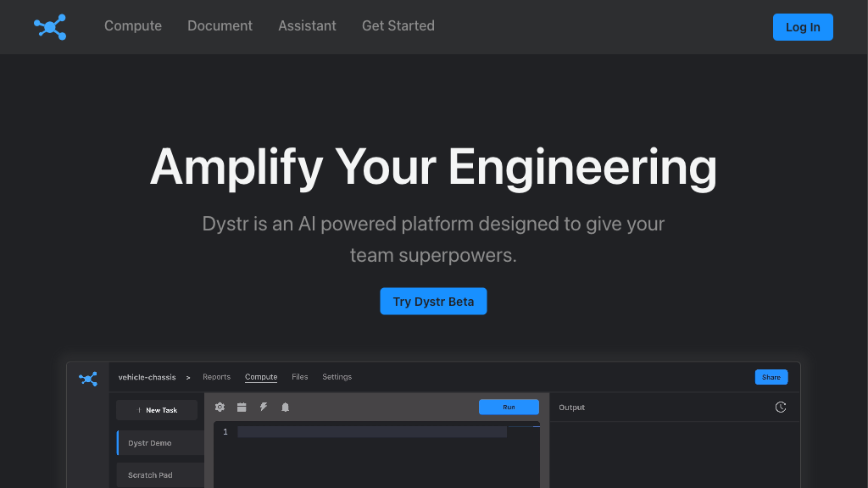868x488 pixels.
Task: Click the Dystr logo in the top navigation
Action: (50, 26)
